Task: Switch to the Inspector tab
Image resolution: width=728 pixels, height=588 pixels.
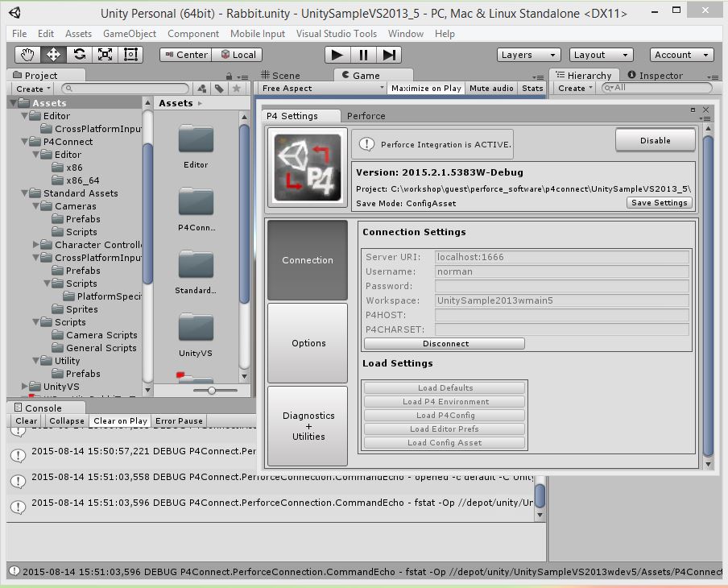Action: (x=655, y=75)
